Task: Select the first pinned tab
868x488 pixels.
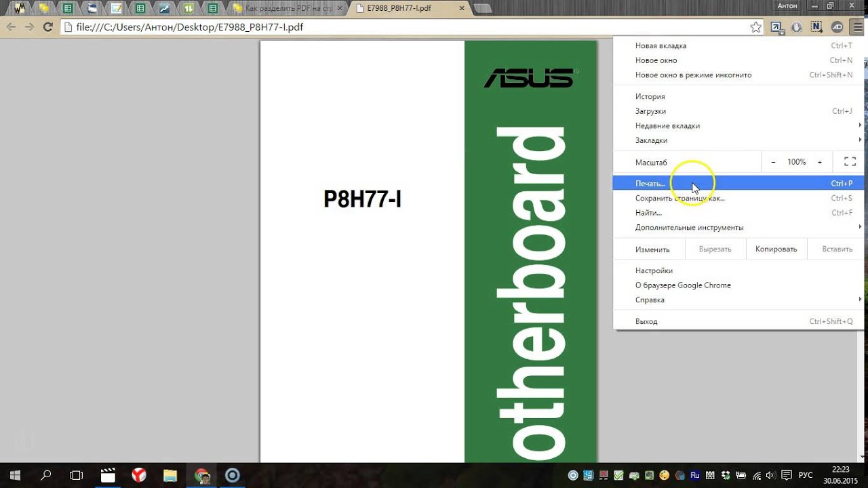Action: [x=20, y=9]
